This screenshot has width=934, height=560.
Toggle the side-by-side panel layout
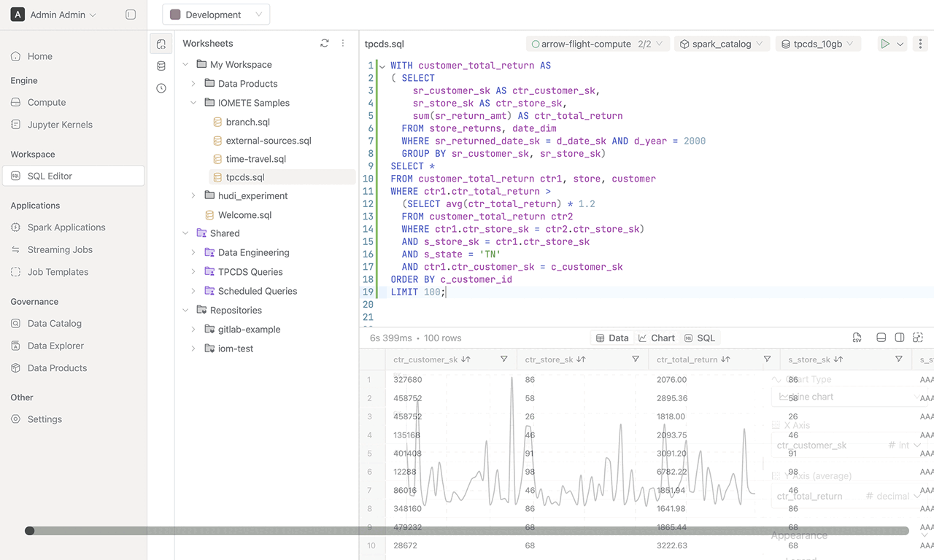(900, 338)
